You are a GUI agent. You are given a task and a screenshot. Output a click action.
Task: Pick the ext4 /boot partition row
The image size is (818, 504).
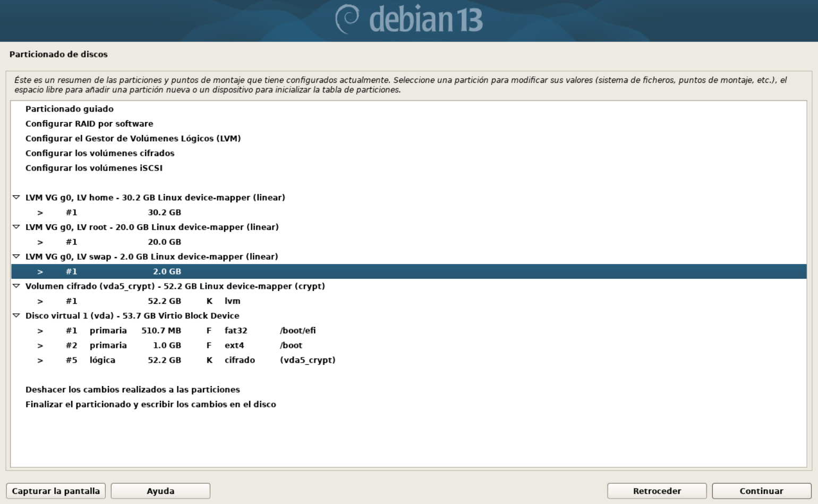pos(234,346)
